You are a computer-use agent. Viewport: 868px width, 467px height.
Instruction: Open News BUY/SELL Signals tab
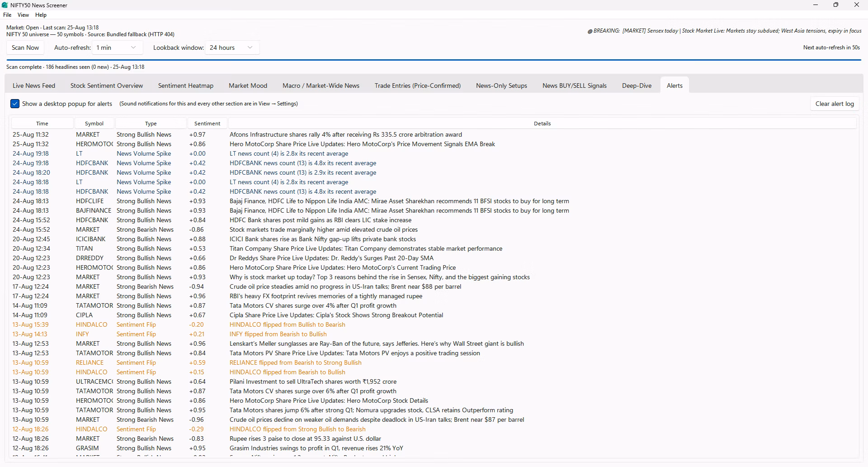point(575,86)
